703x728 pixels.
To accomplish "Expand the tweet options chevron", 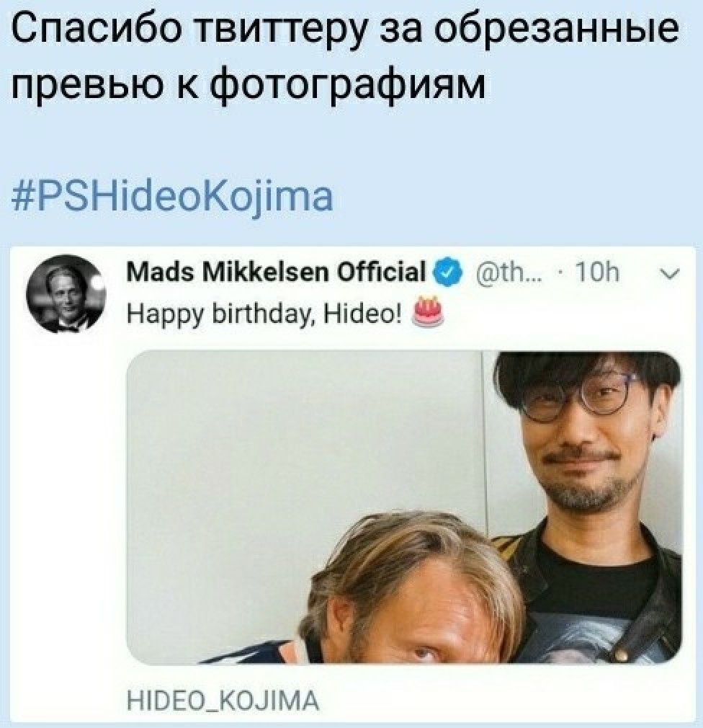I will (668, 274).
